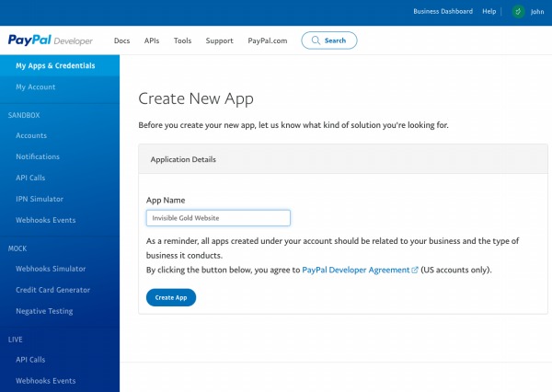Click the Help link in the top bar
Screen dimensions: 552x392
tap(489, 12)
